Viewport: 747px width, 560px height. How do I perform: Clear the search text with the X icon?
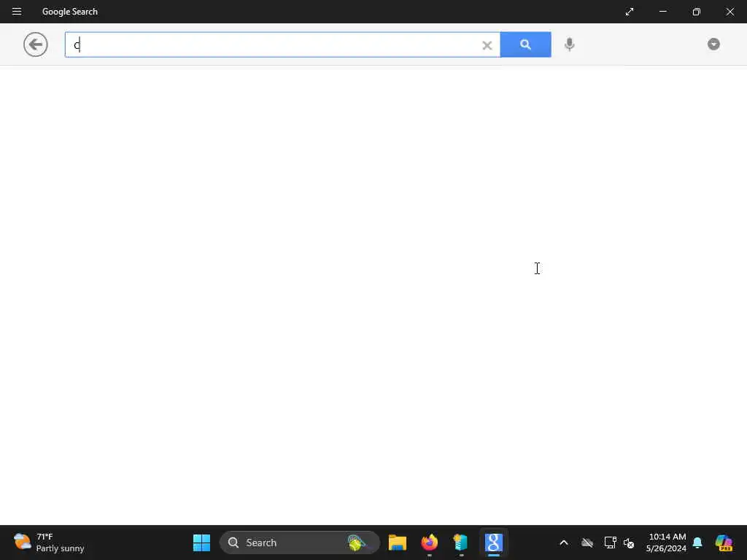(x=487, y=45)
